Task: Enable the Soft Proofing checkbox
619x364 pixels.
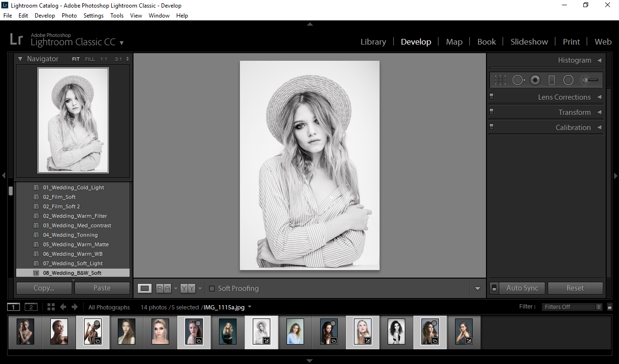Action: (211, 288)
